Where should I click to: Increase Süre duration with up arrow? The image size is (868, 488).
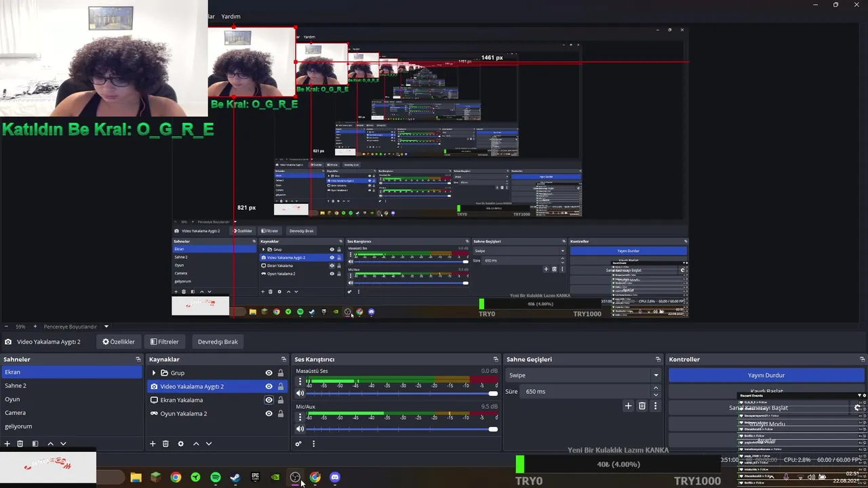655,388
